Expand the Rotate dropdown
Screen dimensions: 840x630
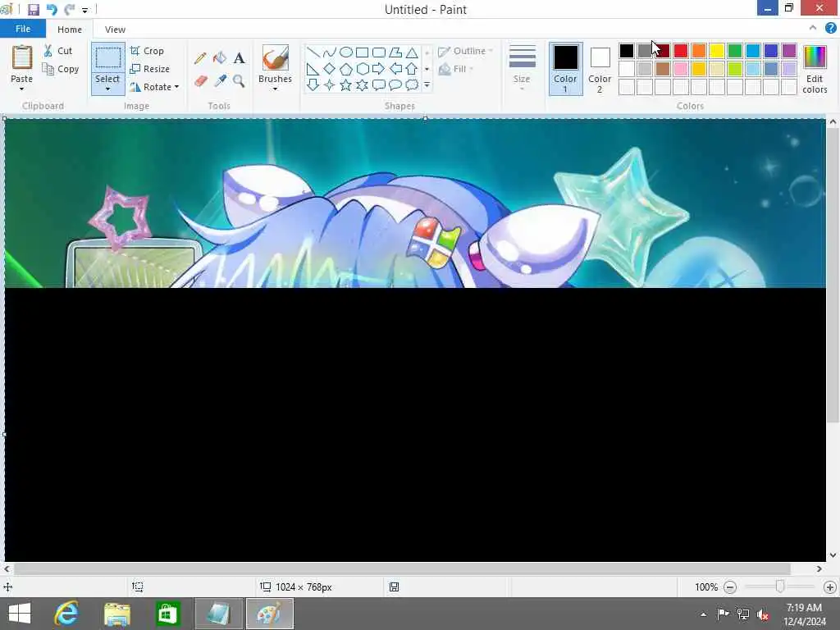[x=176, y=87]
